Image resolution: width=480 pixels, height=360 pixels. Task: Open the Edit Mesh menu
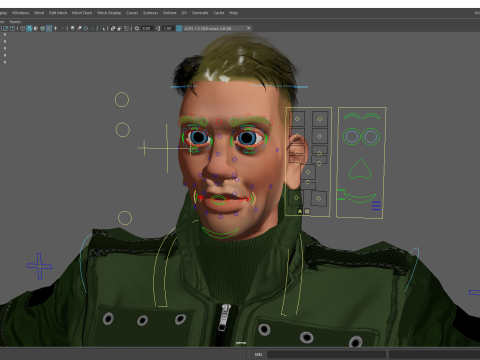point(58,13)
